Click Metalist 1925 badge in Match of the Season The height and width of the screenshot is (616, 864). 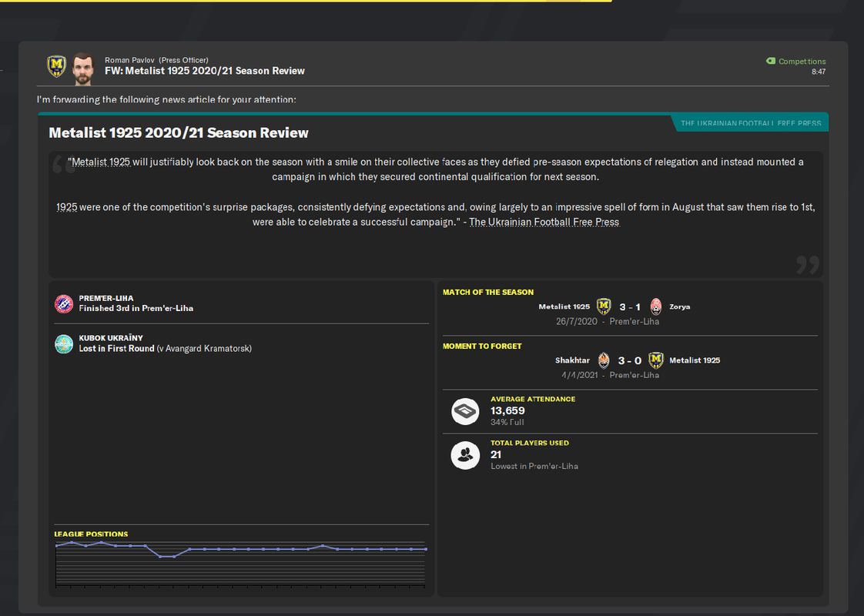click(604, 306)
